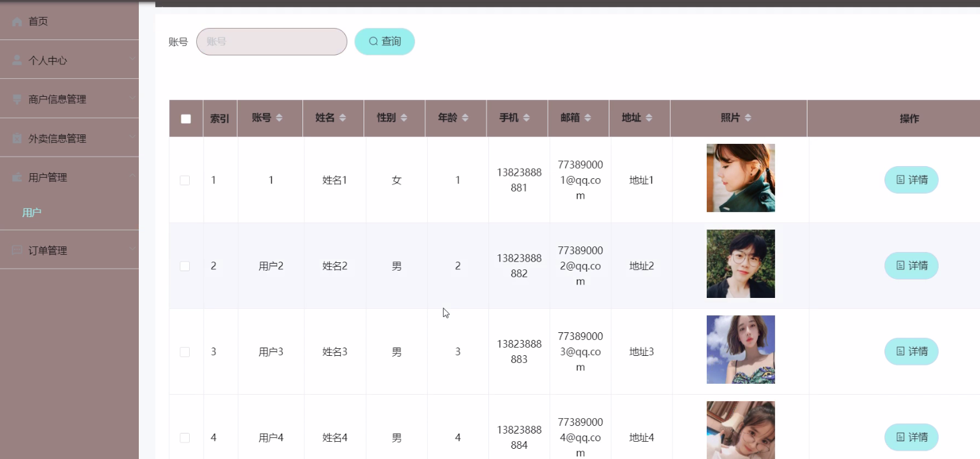This screenshot has width=980, height=459.
Task: Select the 用户 submenu item
Action: click(32, 213)
